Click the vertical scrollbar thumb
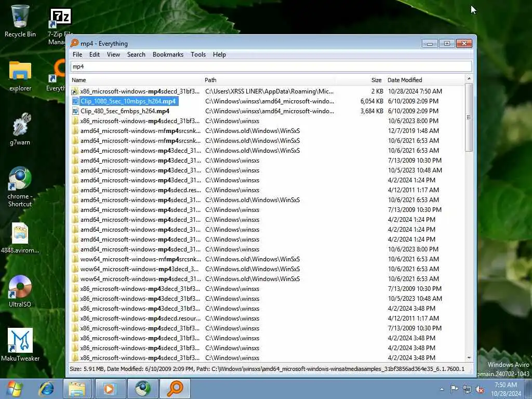 pos(469,117)
